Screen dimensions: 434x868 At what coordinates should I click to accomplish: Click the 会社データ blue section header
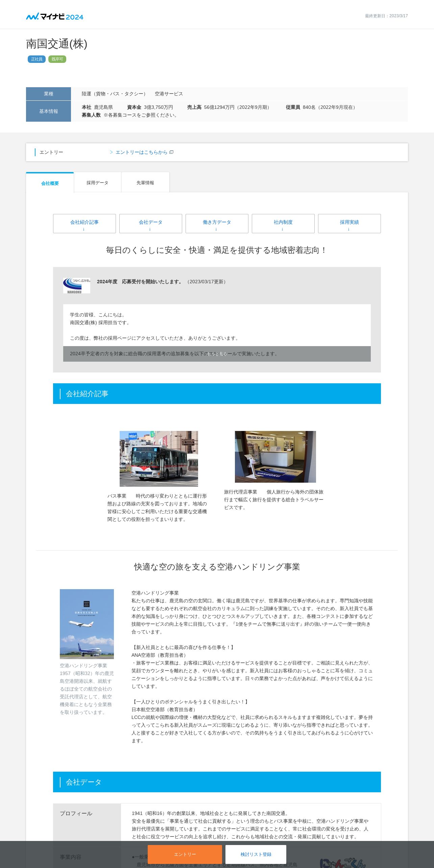coord(217,782)
